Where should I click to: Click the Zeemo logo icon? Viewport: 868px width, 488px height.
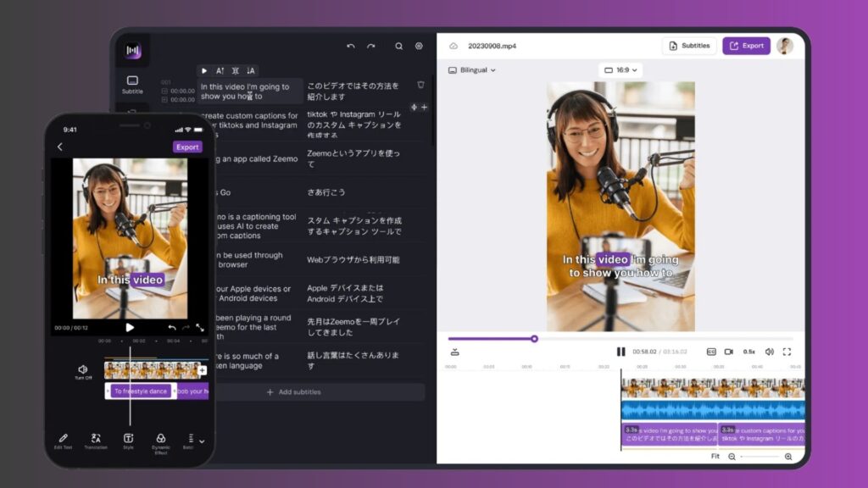[x=132, y=51]
